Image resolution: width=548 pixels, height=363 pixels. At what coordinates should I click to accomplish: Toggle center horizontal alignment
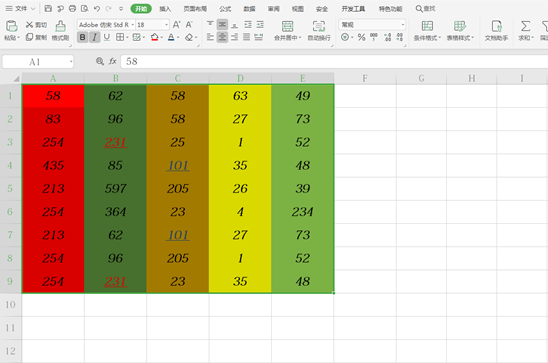[222, 37]
